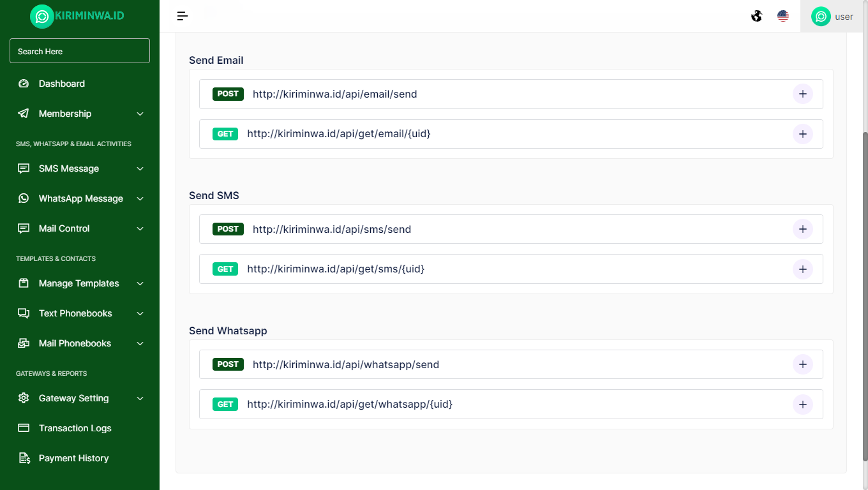
Task: Click the Search Here input field
Action: point(80,51)
